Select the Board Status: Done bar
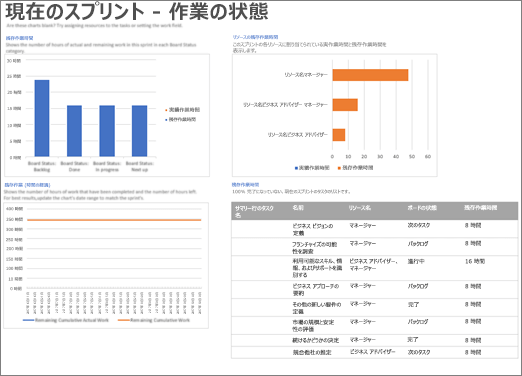 (x=74, y=131)
